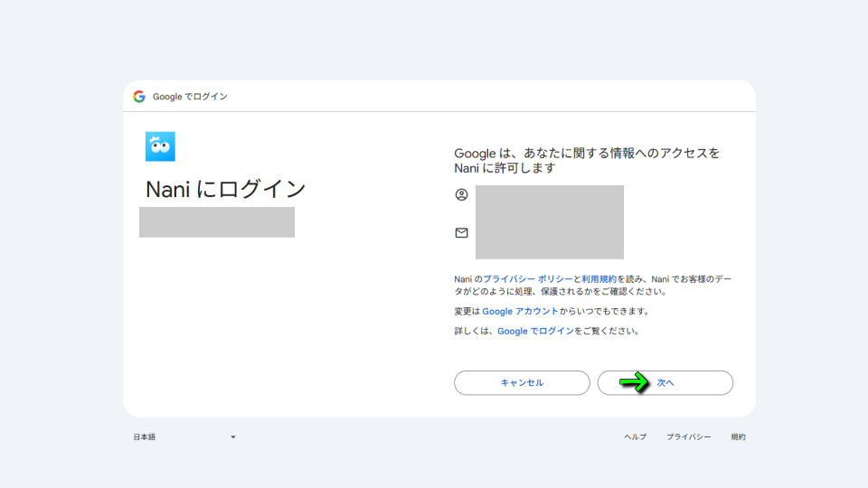Open ヘルプ in the footer
Viewport: 868px width, 488px height.
[x=635, y=437]
